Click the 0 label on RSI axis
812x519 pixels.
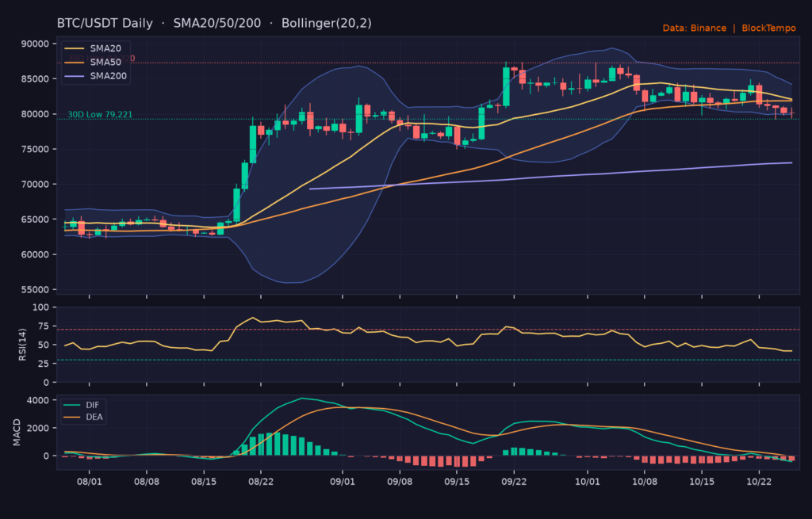coord(47,383)
